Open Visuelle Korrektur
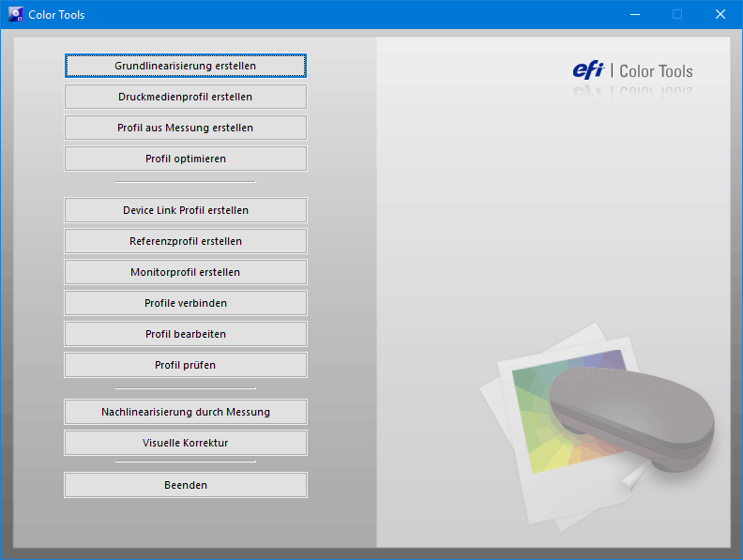 (x=185, y=443)
